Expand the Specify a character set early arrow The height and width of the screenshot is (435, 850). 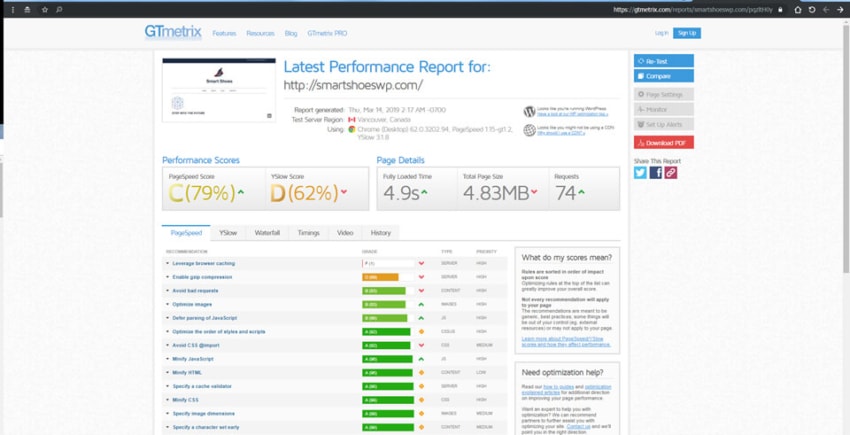point(168,427)
